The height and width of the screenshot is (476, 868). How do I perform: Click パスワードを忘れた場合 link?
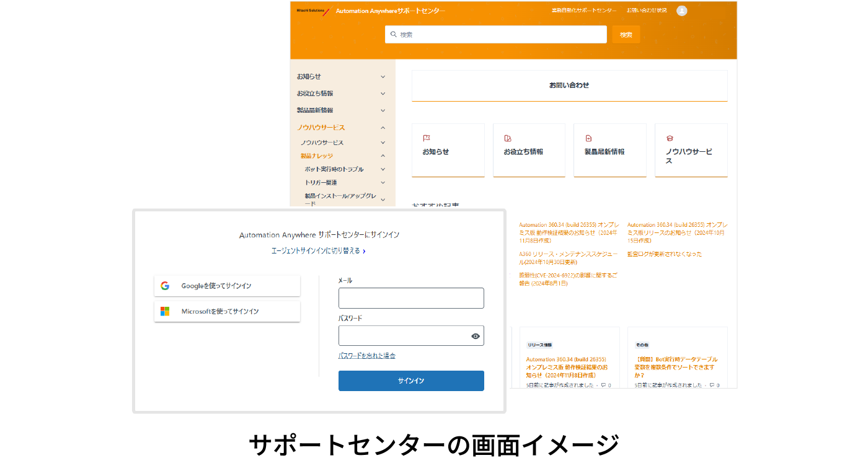click(x=367, y=356)
